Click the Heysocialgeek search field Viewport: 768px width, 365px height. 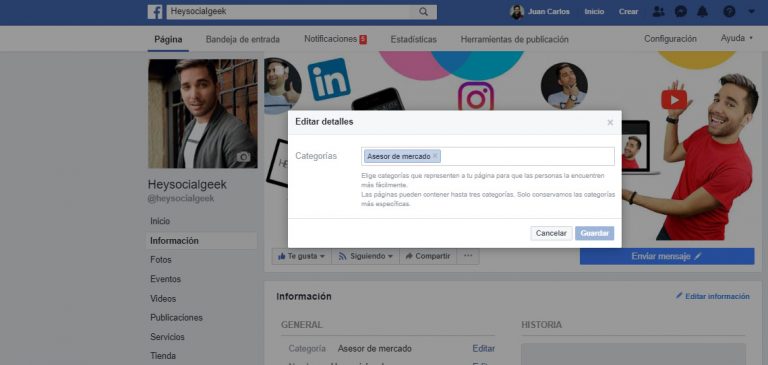(x=288, y=12)
